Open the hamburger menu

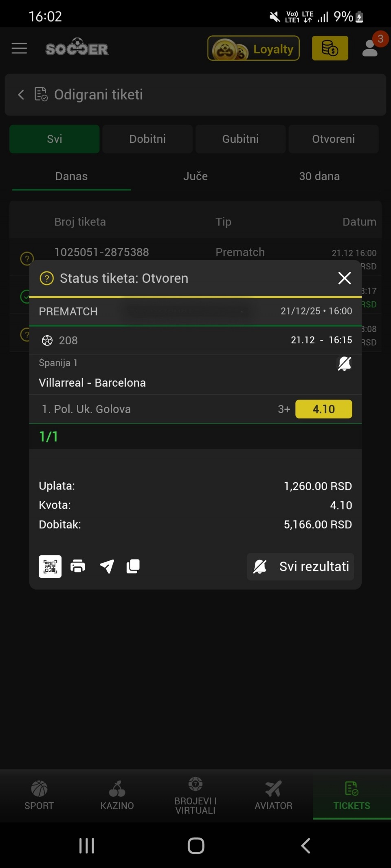pyautogui.click(x=19, y=48)
